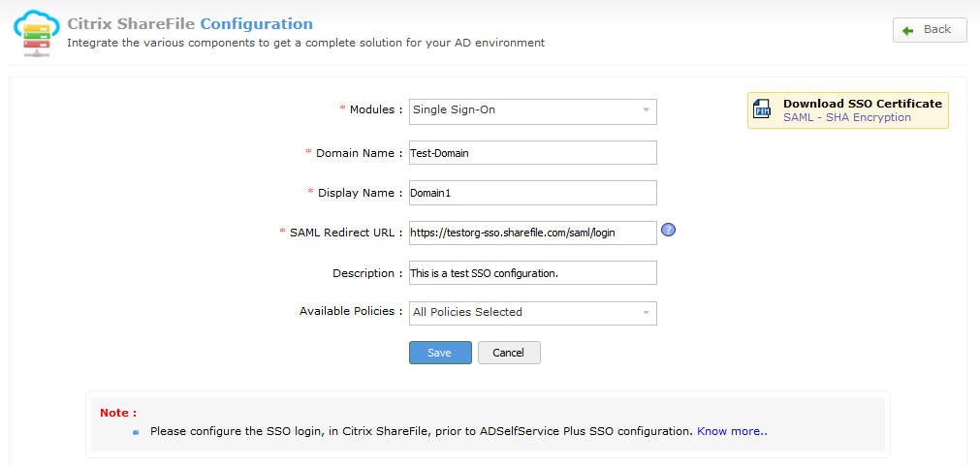Click the red Note heading
This screenshot has height=466, width=980.
pyautogui.click(x=118, y=413)
